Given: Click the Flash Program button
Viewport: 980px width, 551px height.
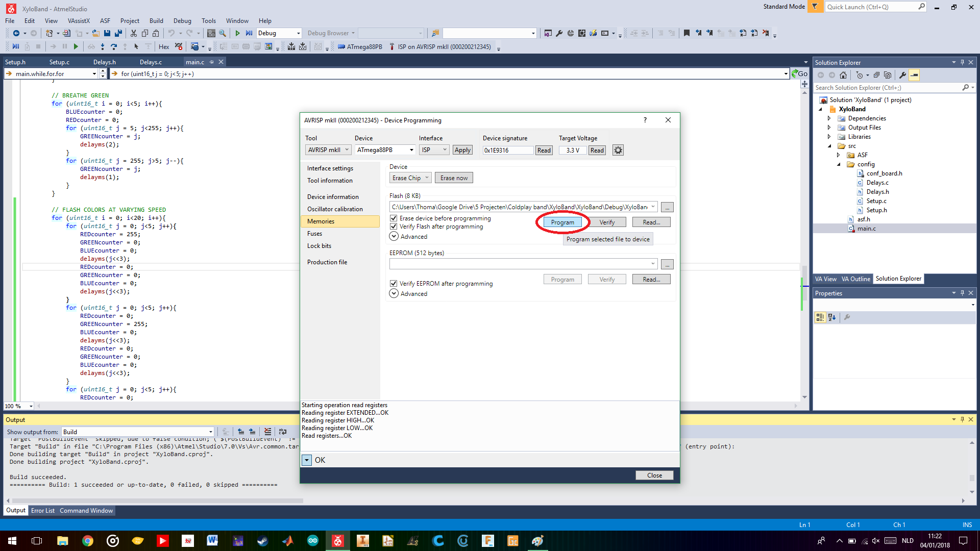Looking at the screenshot, I should coord(562,222).
